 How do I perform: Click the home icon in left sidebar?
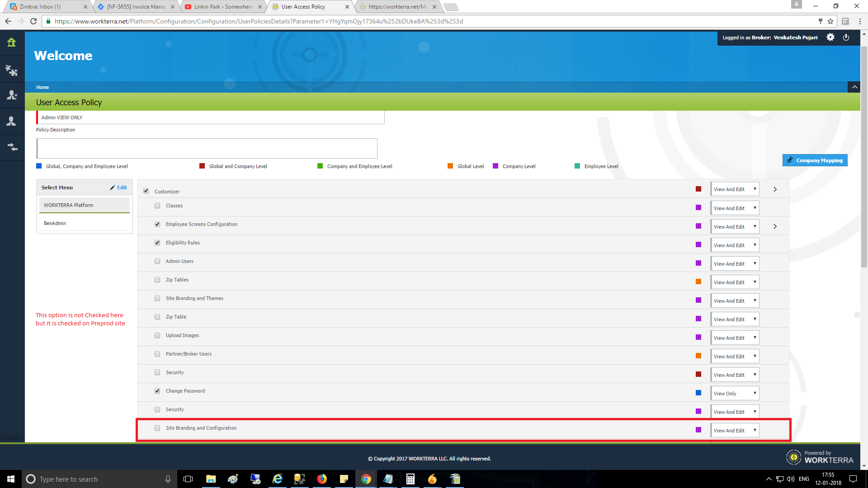(x=12, y=42)
